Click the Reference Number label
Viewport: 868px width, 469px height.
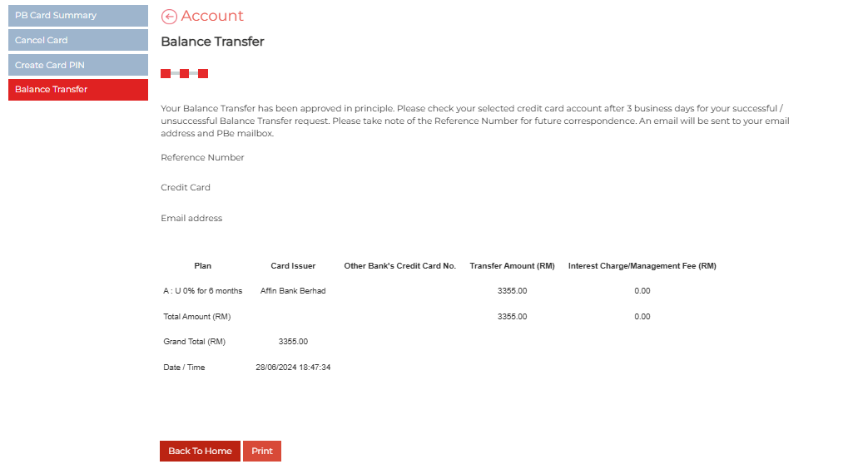[202, 157]
